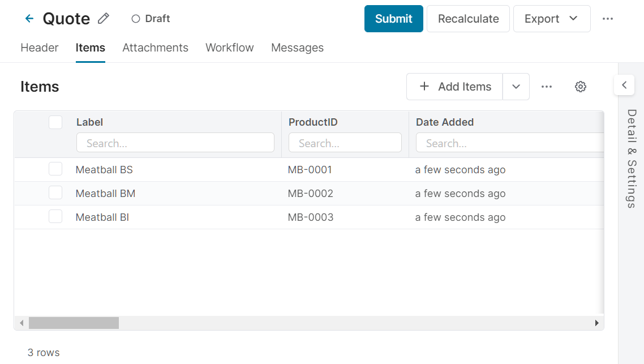The image size is (644, 364).
Task: Switch to the Attachments tab
Action: pos(155,48)
